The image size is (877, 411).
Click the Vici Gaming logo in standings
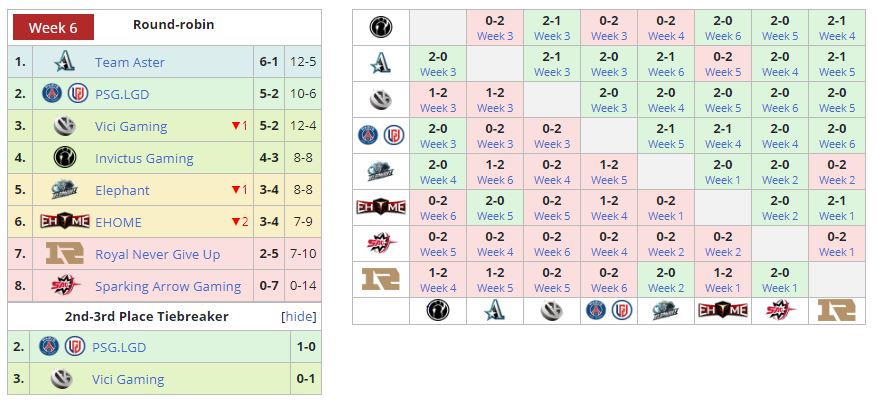tap(65, 126)
